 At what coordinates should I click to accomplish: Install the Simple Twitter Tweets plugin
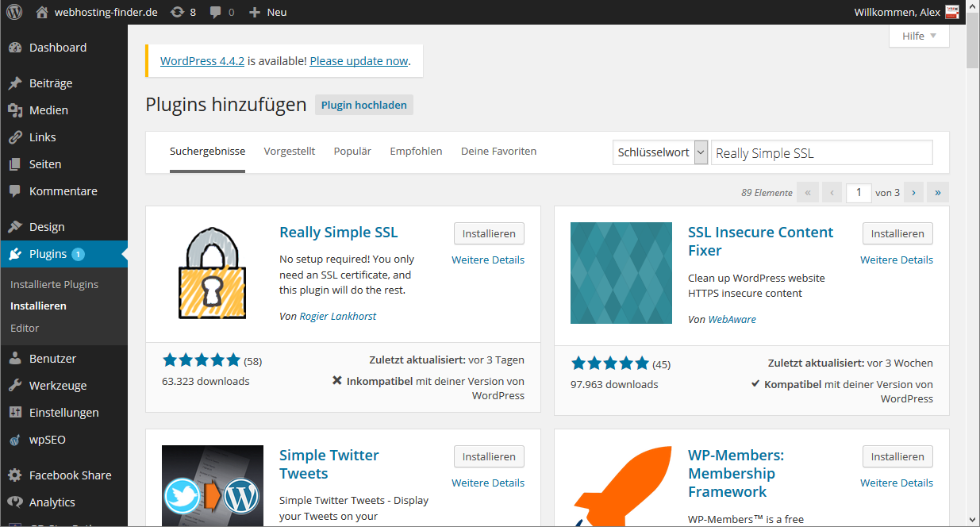tap(489, 456)
